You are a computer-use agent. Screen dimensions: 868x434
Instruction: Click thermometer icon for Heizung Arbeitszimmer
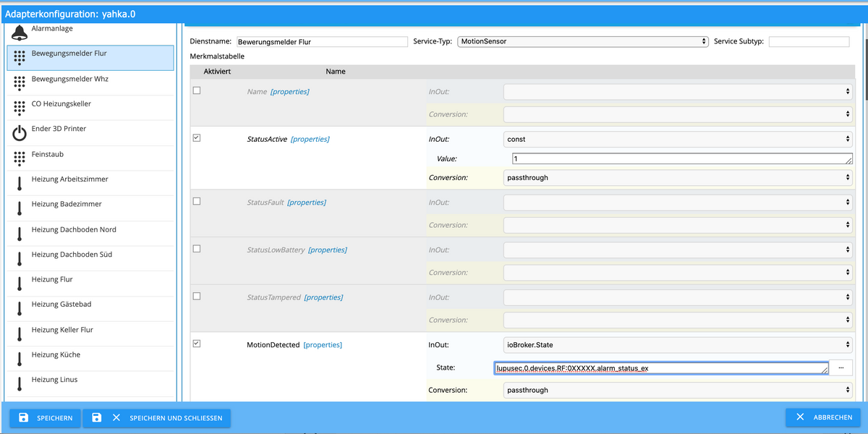[20, 183]
